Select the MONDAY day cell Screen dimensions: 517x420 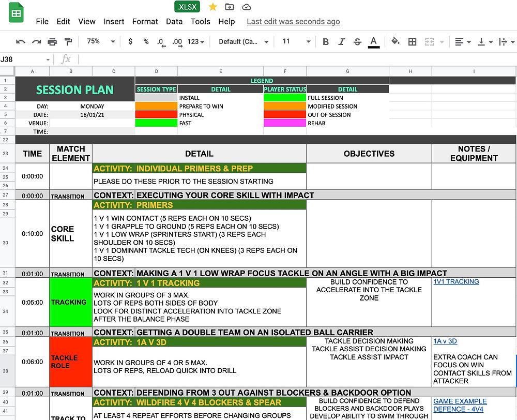[x=92, y=106]
